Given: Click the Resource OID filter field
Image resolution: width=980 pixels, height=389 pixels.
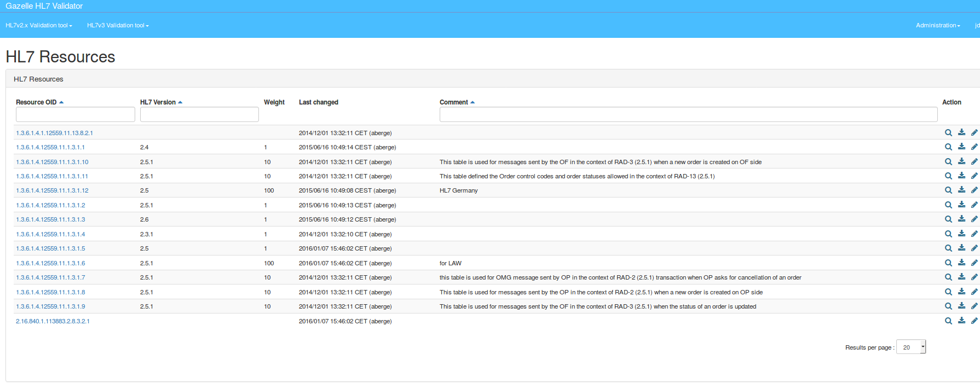Looking at the screenshot, I should point(76,114).
